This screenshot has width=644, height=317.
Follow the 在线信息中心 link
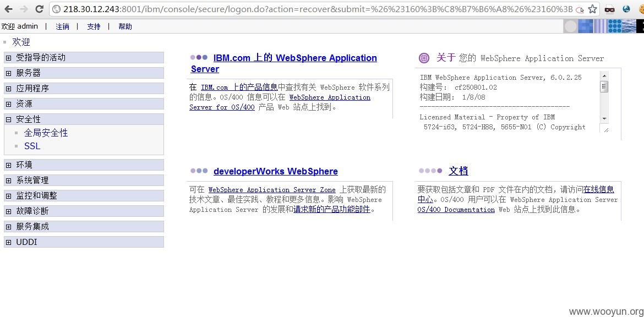point(516,195)
